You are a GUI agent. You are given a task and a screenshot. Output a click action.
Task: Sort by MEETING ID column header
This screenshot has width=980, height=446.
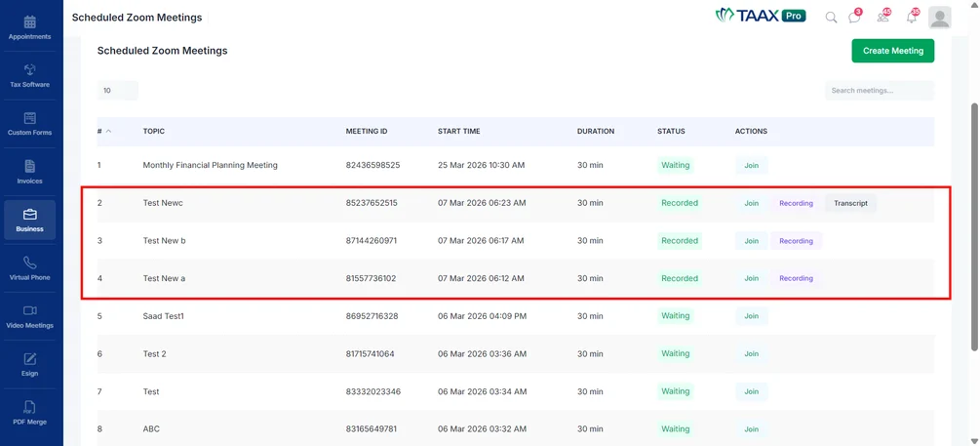(x=367, y=132)
